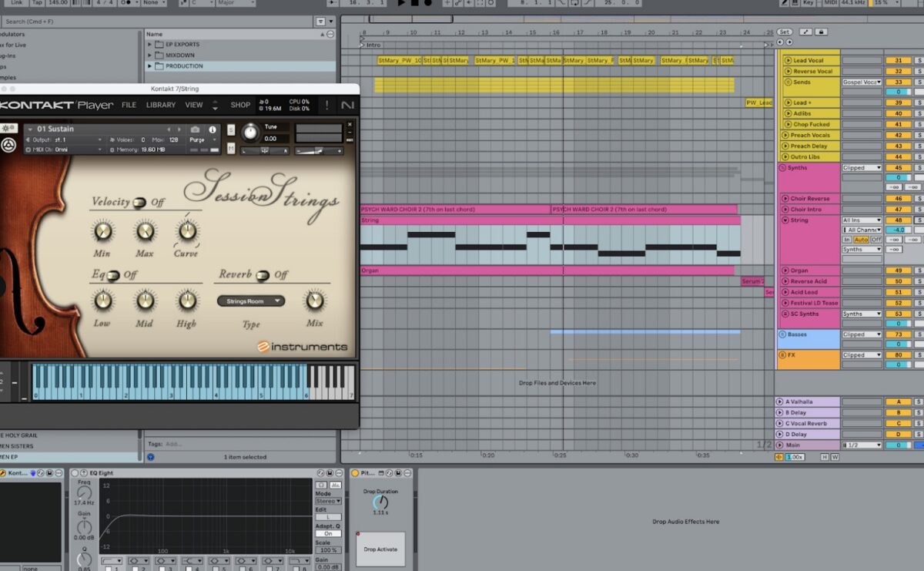Image resolution: width=924 pixels, height=571 pixels.
Task: Click the A Valhalla return track icon
Action: coord(781,401)
